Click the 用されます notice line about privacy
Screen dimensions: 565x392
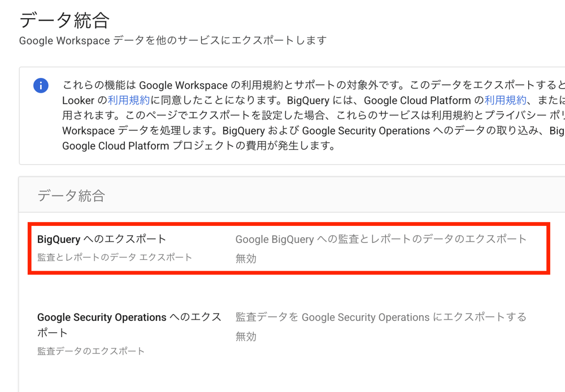pos(314,115)
